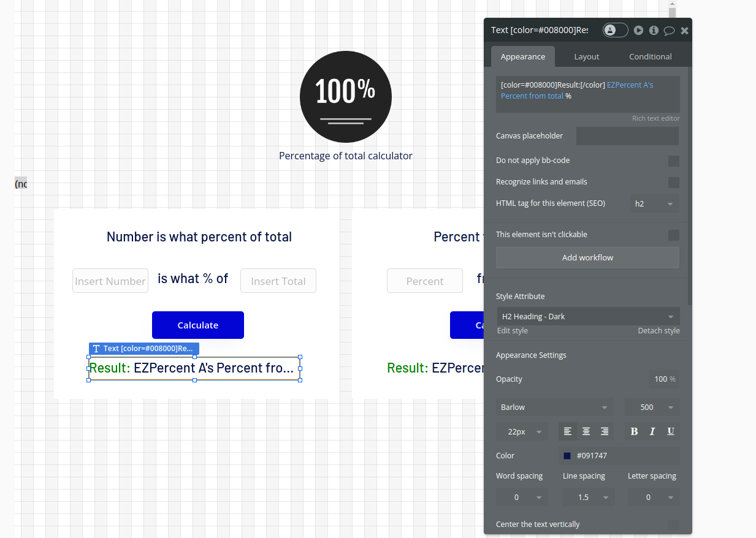This screenshot has height=538, width=756.
Task: Click the blue Text element label tag
Action: pyautogui.click(x=144, y=349)
